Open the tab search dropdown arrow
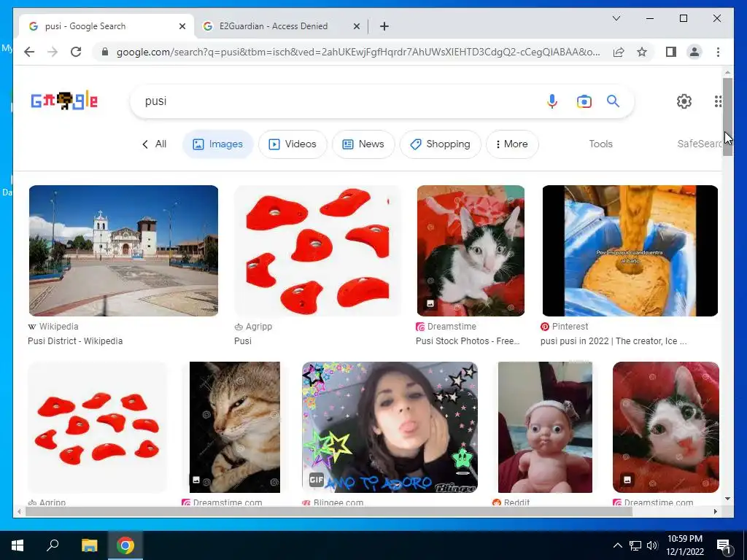The height and width of the screenshot is (560, 747). coord(616,18)
